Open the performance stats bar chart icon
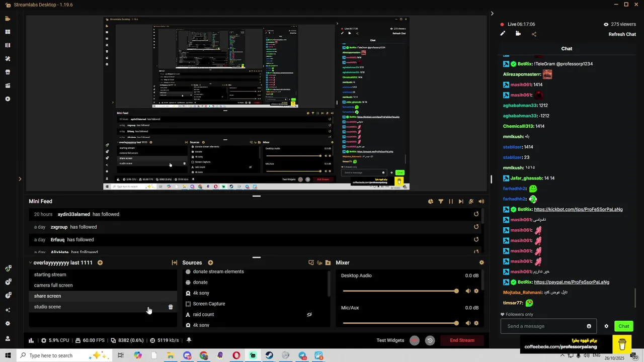Viewport: 644px width, 362px height. click(x=31, y=340)
